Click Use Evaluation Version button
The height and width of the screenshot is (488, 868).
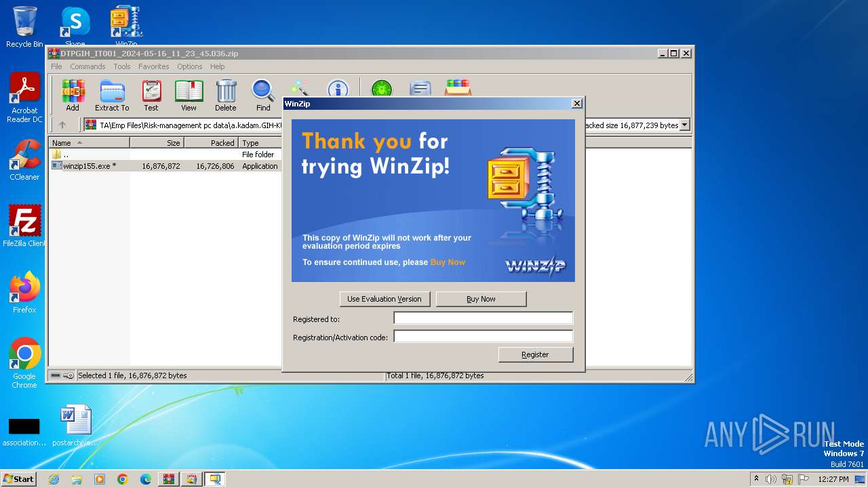click(384, 299)
